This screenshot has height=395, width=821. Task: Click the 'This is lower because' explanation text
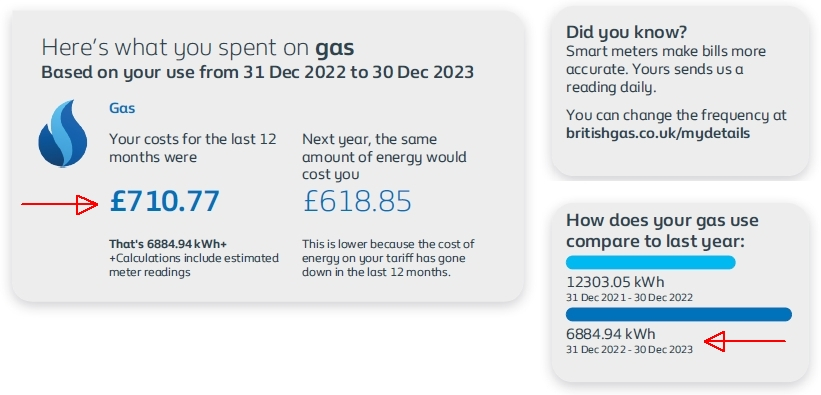click(388, 258)
